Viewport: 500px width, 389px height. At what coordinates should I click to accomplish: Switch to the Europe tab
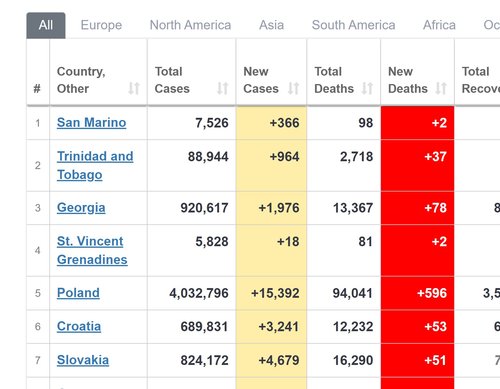(101, 25)
